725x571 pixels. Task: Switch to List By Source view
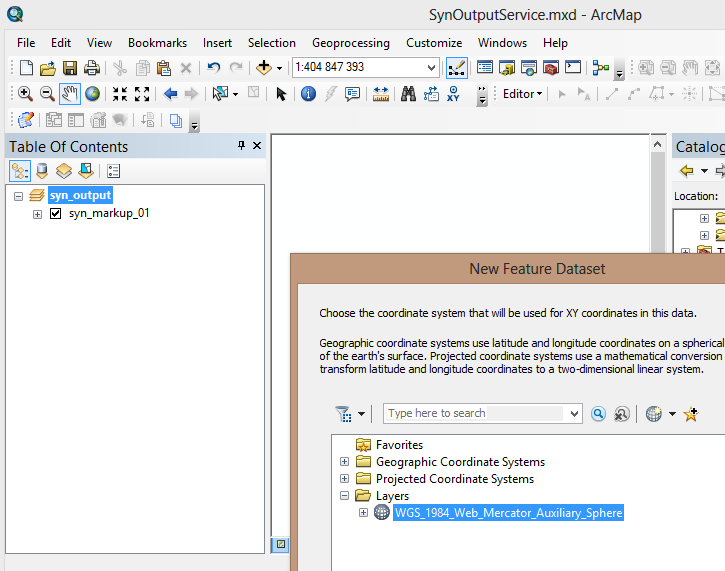pyautogui.click(x=41, y=171)
